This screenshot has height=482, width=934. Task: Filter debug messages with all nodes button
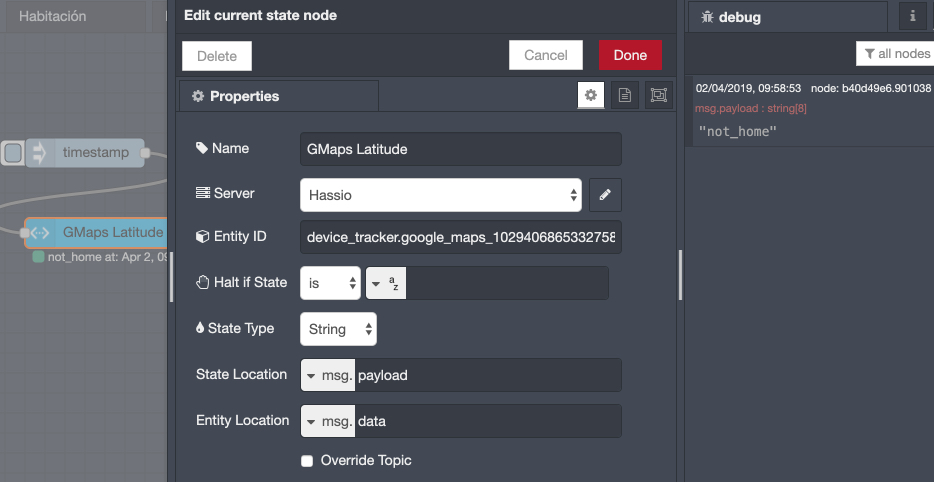coord(895,54)
